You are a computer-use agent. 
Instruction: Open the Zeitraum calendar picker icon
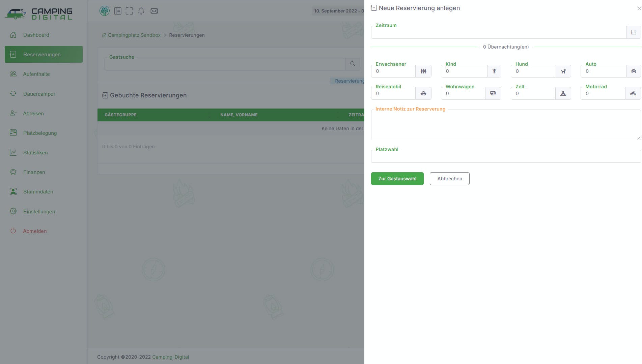click(633, 32)
